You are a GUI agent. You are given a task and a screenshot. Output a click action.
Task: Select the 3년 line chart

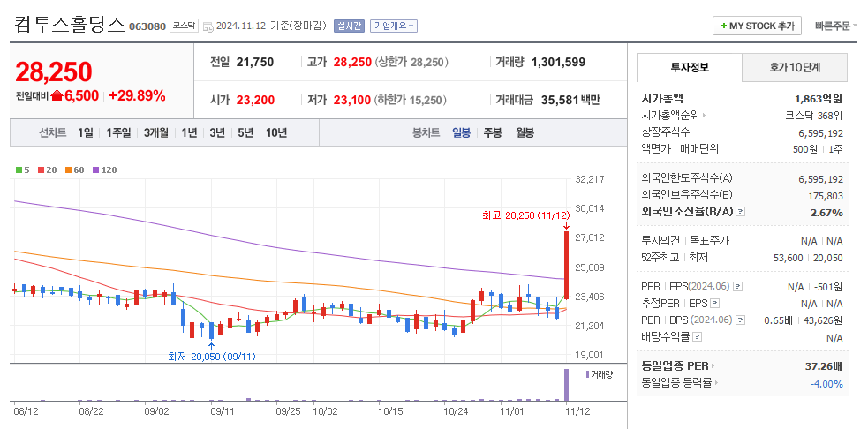(217, 133)
